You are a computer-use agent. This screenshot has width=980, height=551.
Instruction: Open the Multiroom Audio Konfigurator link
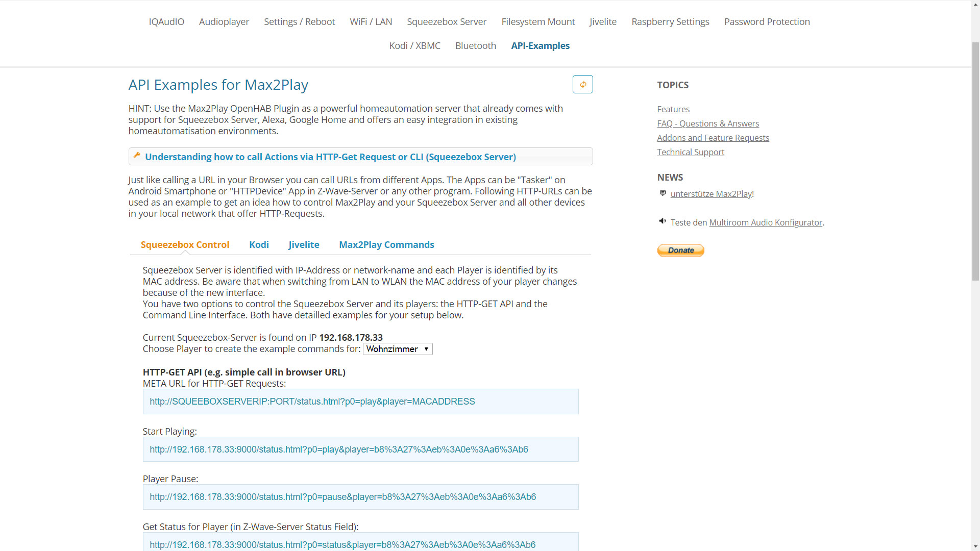click(765, 222)
